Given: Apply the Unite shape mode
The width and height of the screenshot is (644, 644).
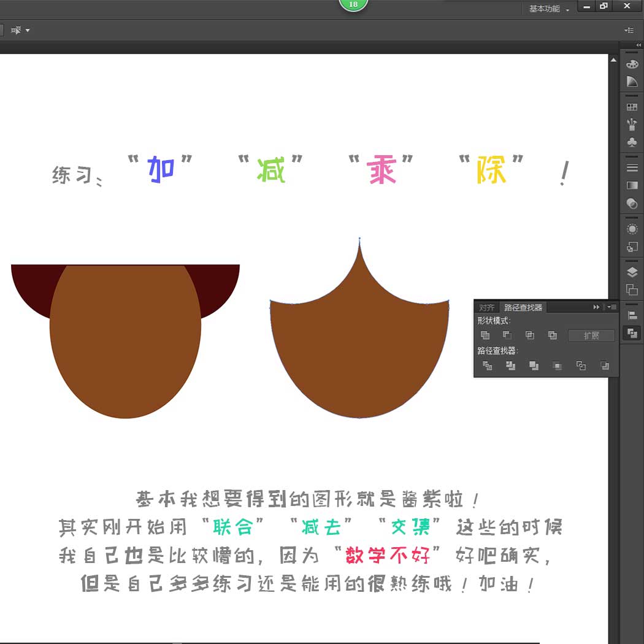Looking at the screenshot, I should [x=485, y=335].
